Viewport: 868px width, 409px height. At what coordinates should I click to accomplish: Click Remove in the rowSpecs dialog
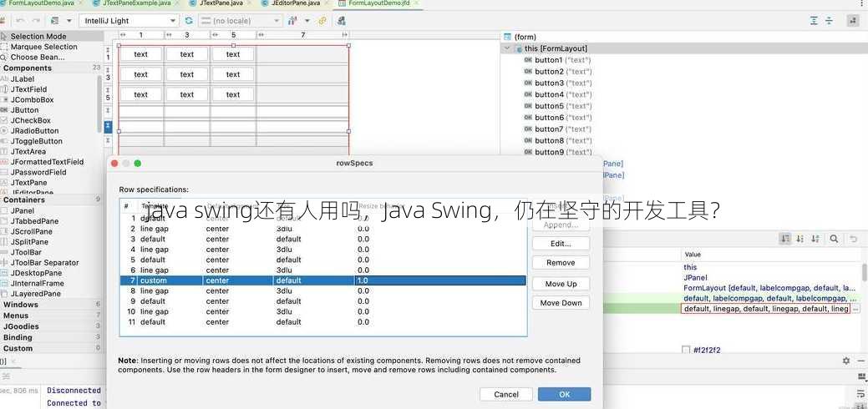[x=561, y=263]
